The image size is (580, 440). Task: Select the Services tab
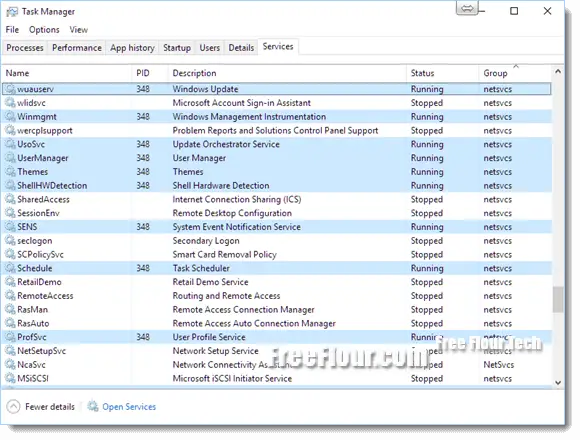tap(278, 47)
